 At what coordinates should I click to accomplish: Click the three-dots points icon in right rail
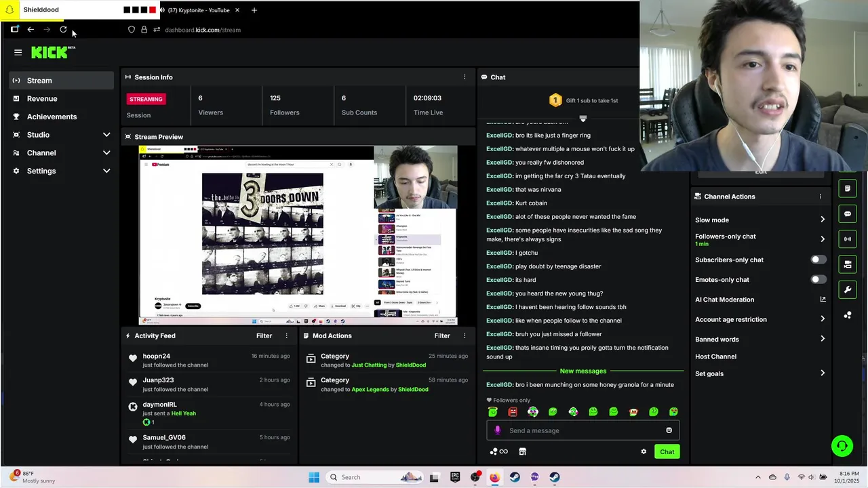coord(847,315)
